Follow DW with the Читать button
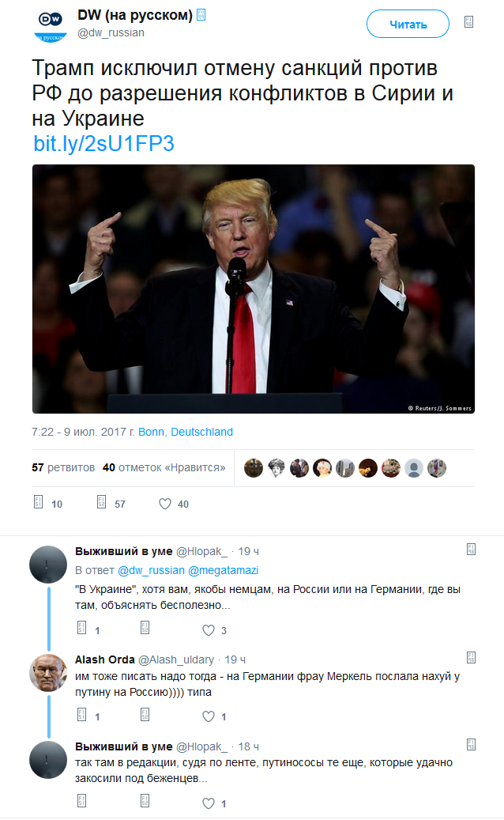The width and height of the screenshot is (504, 820). pos(408,24)
